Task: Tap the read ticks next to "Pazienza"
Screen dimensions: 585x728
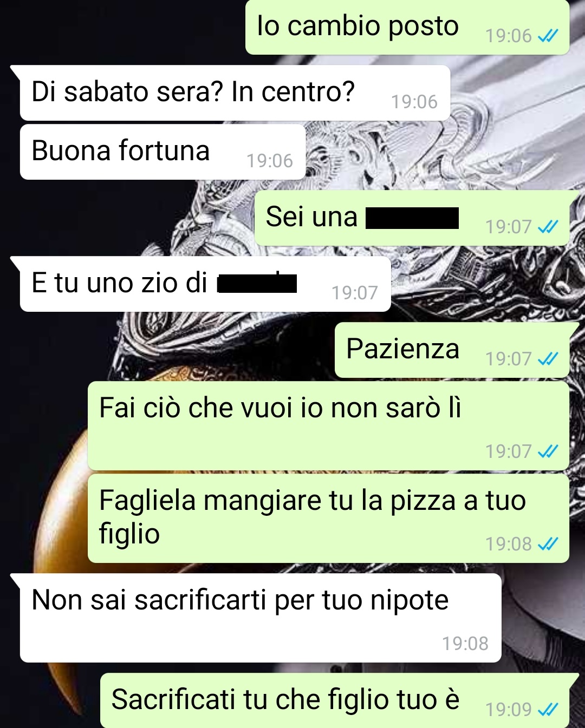Action: (548, 359)
